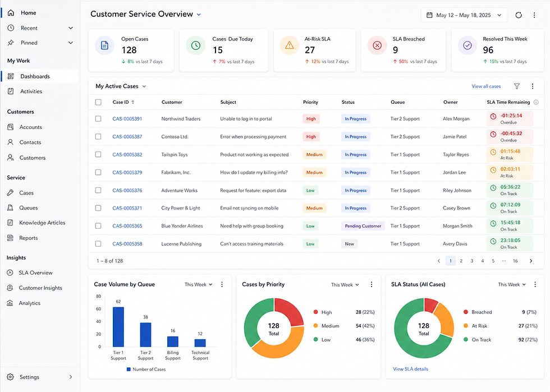Tick the checkbox for CAS-0005376

(x=98, y=190)
